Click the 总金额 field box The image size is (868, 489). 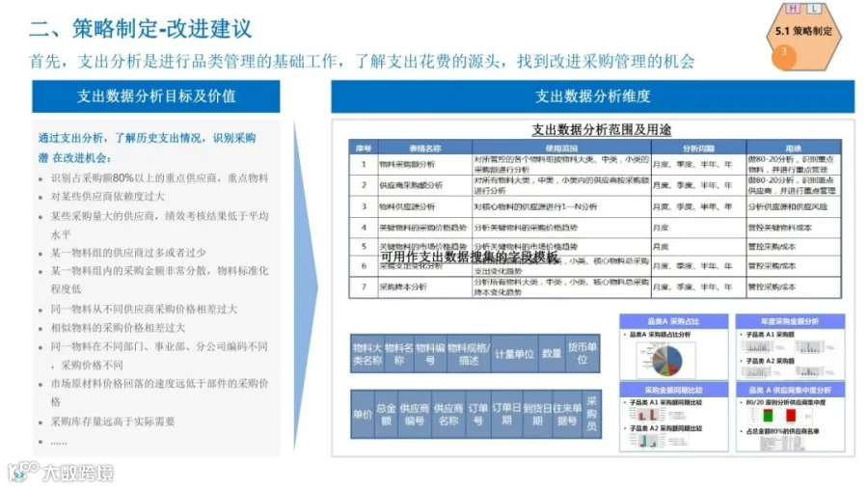(x=387, y=414)
